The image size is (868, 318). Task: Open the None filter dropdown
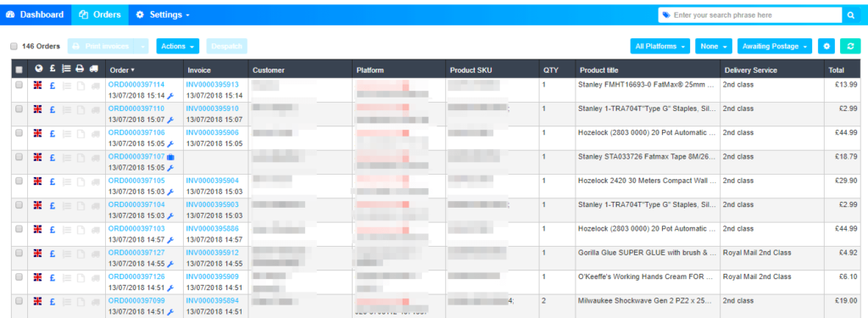714,46
